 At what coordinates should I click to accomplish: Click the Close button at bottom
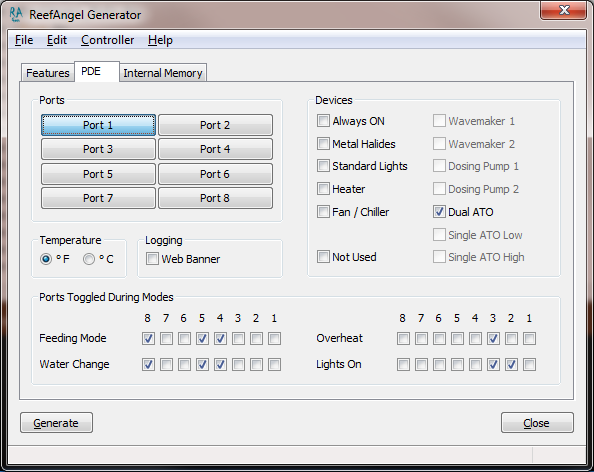click(x=537, y=423)
